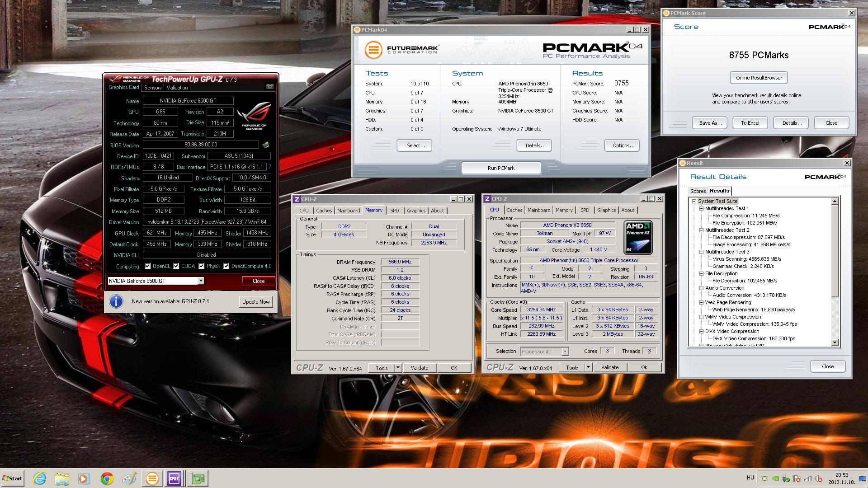Switch to the Sensors tab in GPU-Z

click(153, 88)
